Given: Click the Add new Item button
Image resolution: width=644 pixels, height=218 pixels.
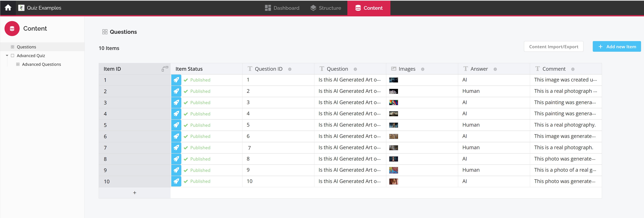Looking at the screenshot, I should (617, 47).
